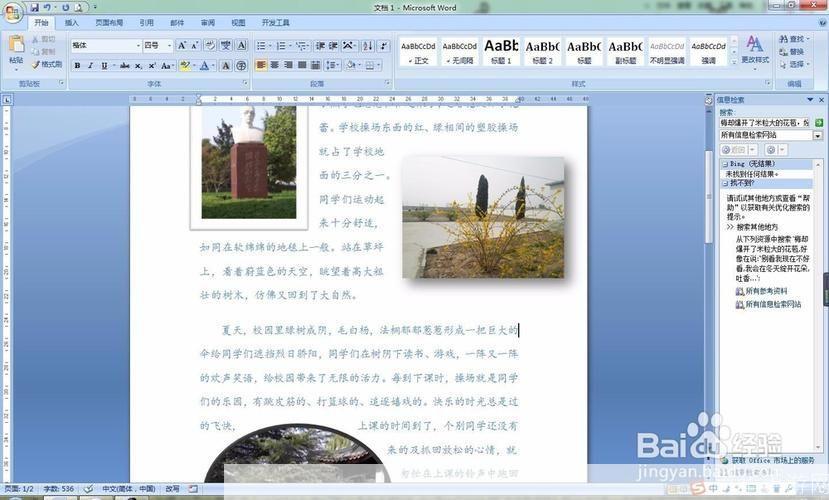829x500 pixels.
Task: Click the phonetic guide (文) icon
Action: point(226,45)
